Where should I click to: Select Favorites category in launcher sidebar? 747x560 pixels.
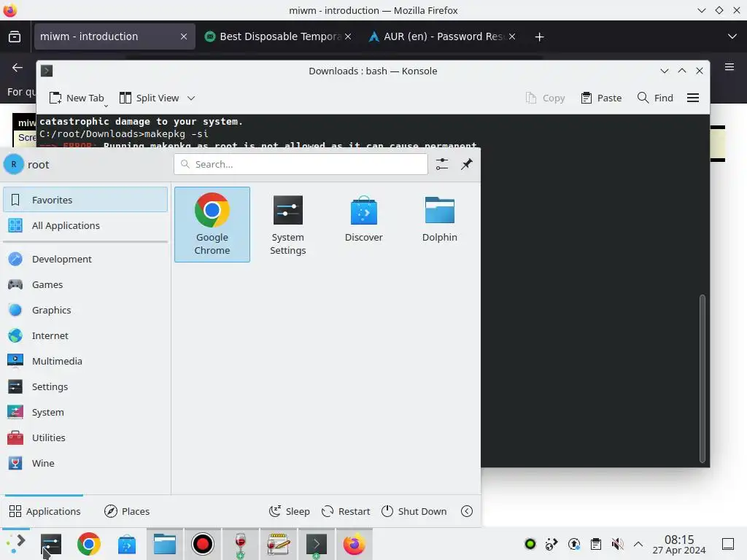click(85, 200)
